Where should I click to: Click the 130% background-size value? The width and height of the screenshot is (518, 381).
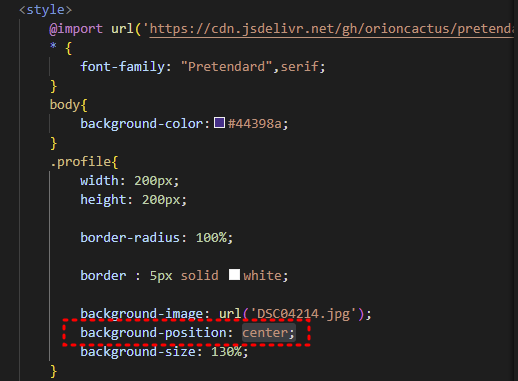coord(227,352)
